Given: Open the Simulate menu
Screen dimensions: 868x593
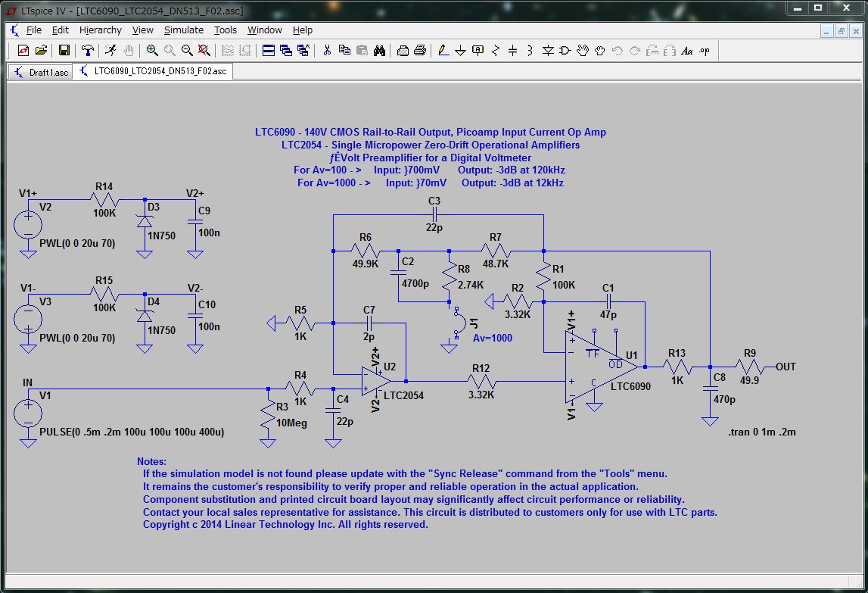Looking at the screenshot, I should [184, 30].
